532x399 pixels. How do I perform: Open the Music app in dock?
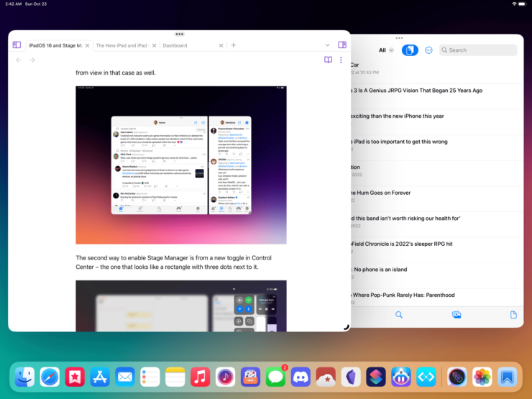click(201, 376)
